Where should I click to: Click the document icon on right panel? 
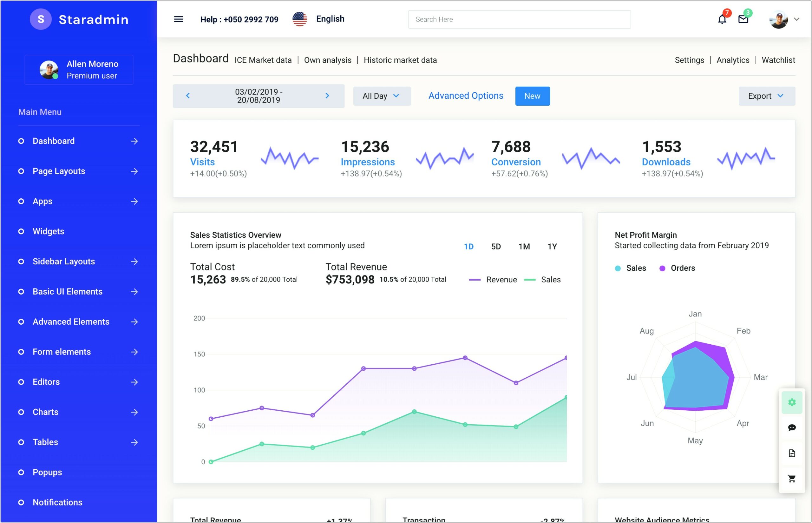(791, 453)
